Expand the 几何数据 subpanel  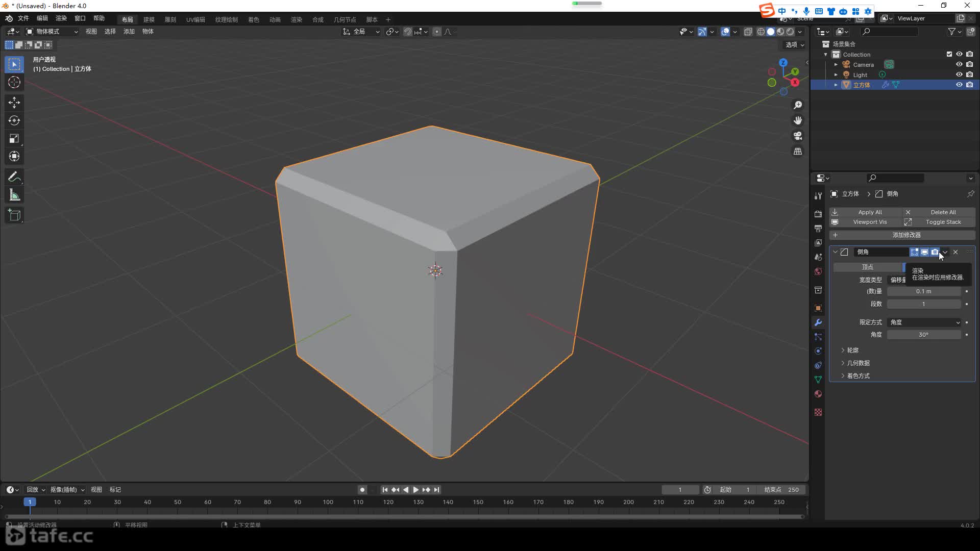click(843, 363)
